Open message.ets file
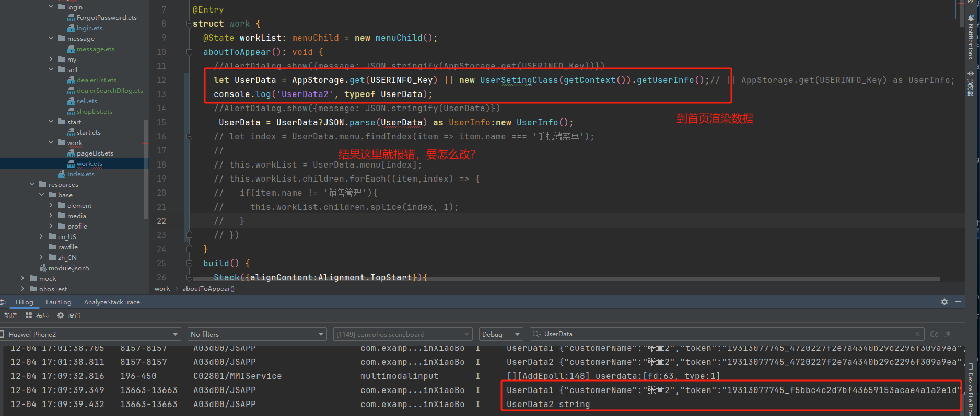 [x=95, y=49]
